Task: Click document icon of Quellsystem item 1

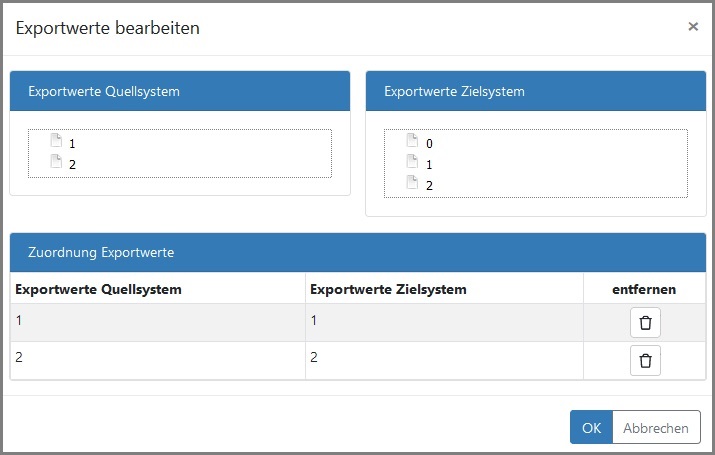Action: tap(56, 140)
